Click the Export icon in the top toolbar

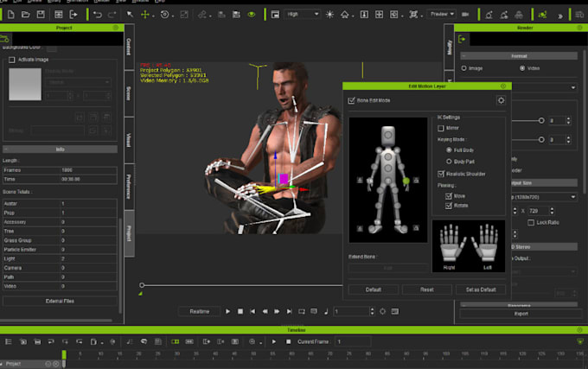(73, 15)
